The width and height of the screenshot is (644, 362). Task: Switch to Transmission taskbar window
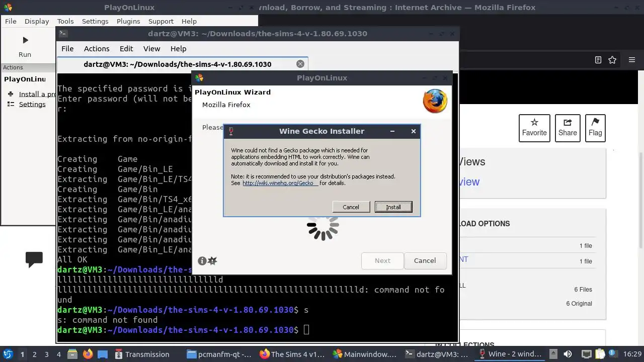143,354
